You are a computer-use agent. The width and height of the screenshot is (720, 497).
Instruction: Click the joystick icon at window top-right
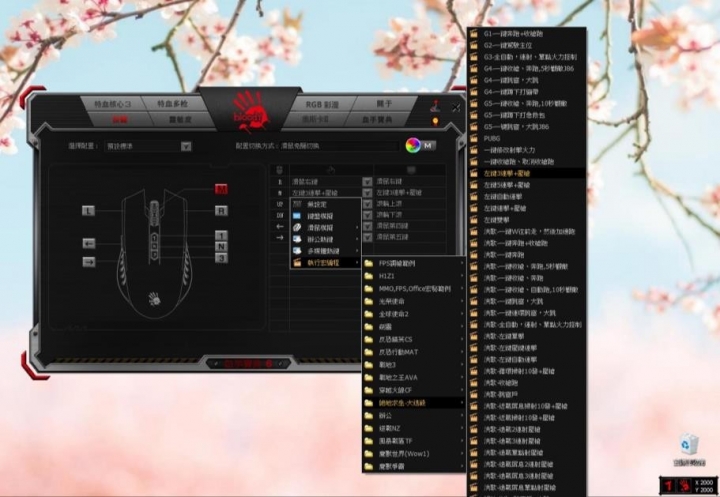pos(435,106)
